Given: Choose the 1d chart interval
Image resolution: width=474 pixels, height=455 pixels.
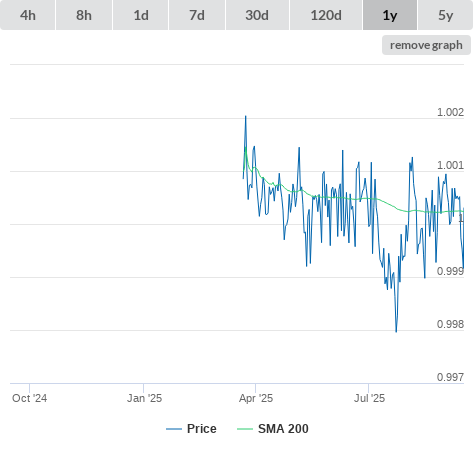Looking at the screenshot, I should tap(141, 15).
